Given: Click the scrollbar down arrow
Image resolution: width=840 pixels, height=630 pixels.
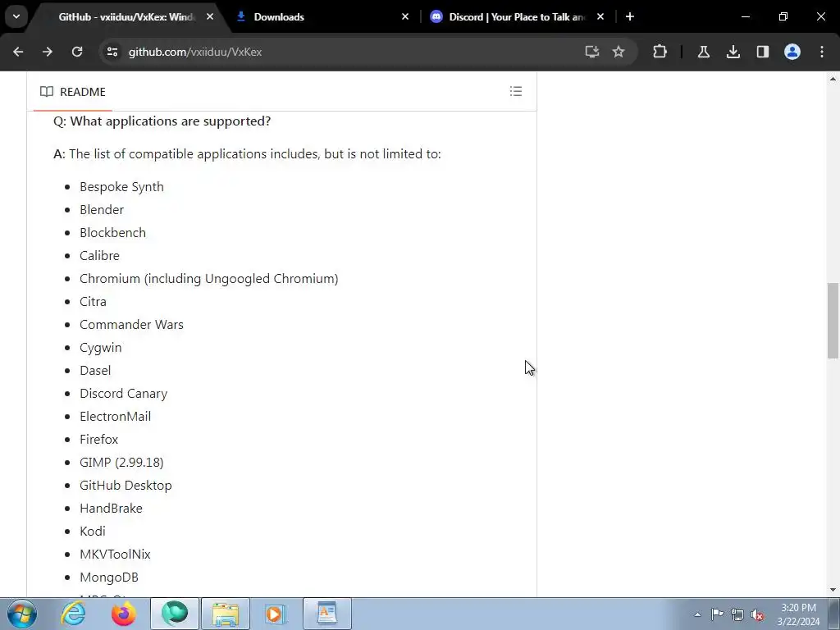Looking at the screenshot, I should pyautogui.click(x=833, y=590).
